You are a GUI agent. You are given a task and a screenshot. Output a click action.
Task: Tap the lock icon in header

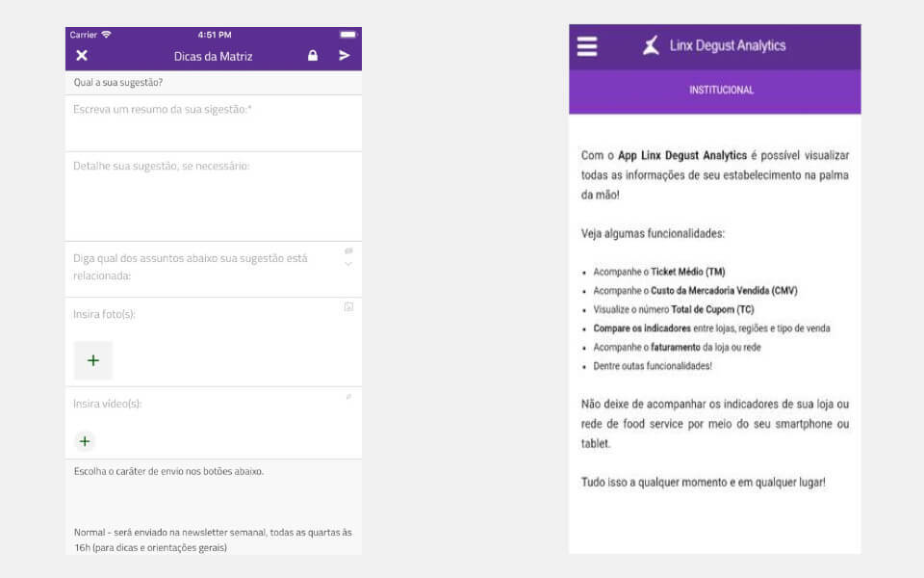(313, 56)
